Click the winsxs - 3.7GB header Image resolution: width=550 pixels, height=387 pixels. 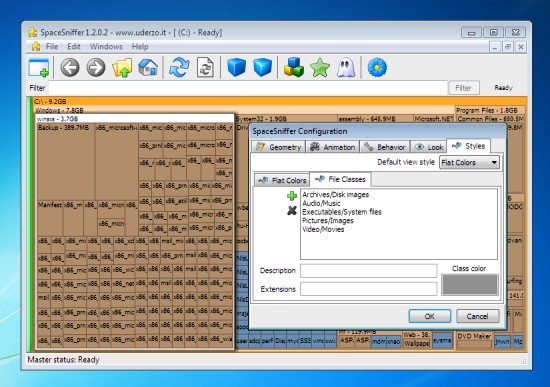(135, 119)
